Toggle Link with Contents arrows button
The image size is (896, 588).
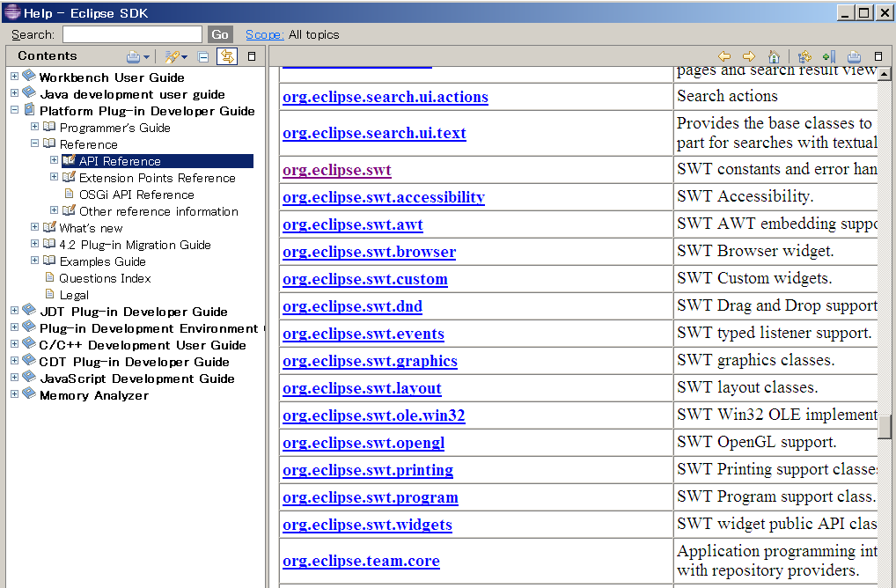point(227,56)
